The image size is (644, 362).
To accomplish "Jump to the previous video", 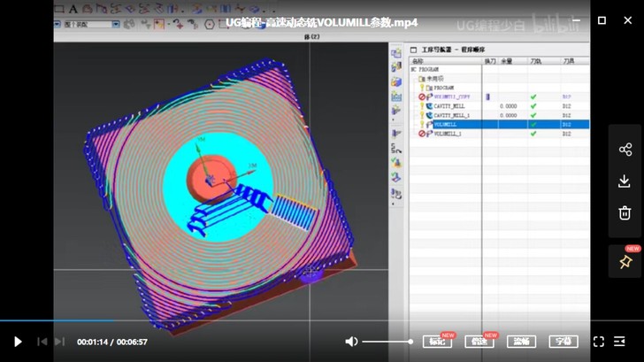I will coord(42,342).
